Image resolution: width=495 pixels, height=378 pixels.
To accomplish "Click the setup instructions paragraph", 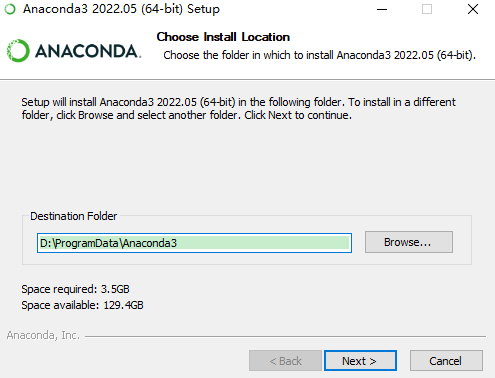I will tap(238, 108).
